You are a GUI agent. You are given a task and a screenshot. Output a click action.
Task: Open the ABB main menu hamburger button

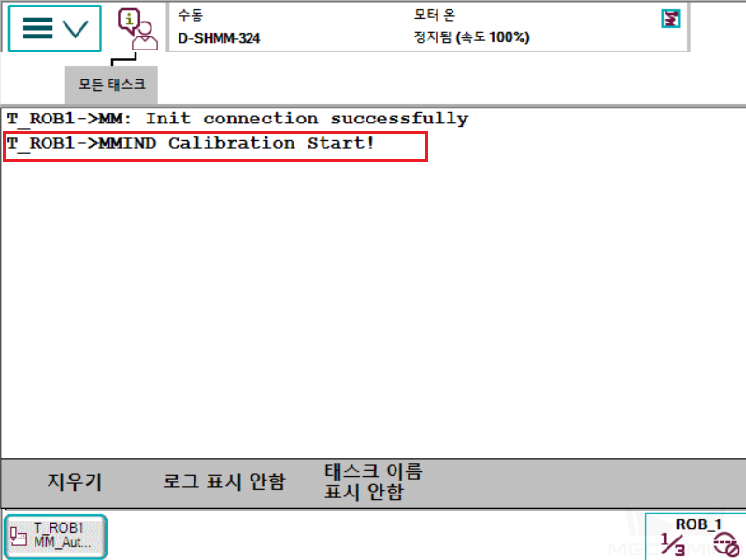click(55, 29)
